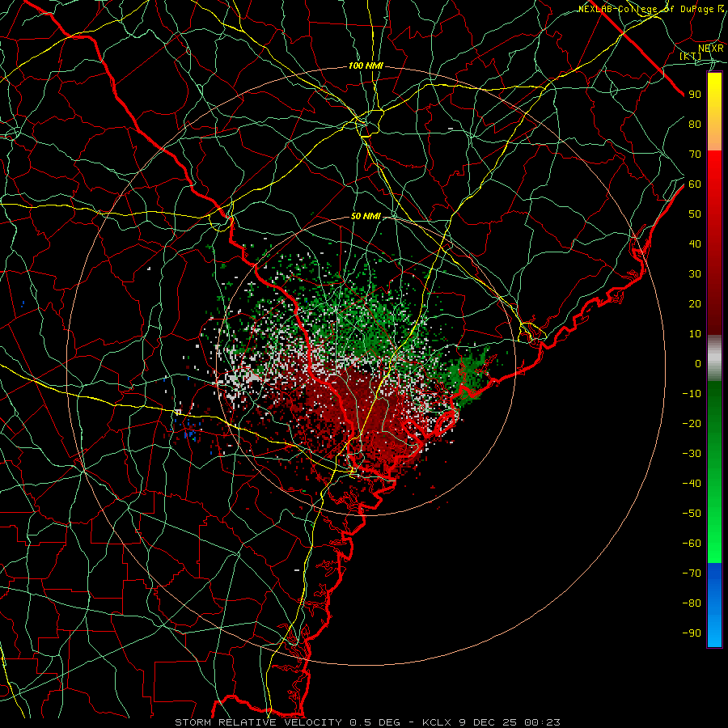
Task: Click the [KT] units label
Action: (x=690, y=56)
